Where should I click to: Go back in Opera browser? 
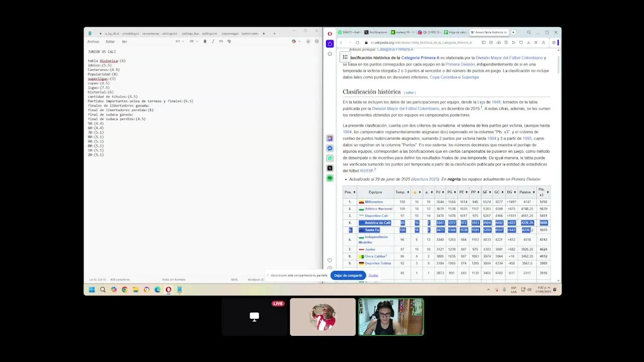(x=341, y=43)
